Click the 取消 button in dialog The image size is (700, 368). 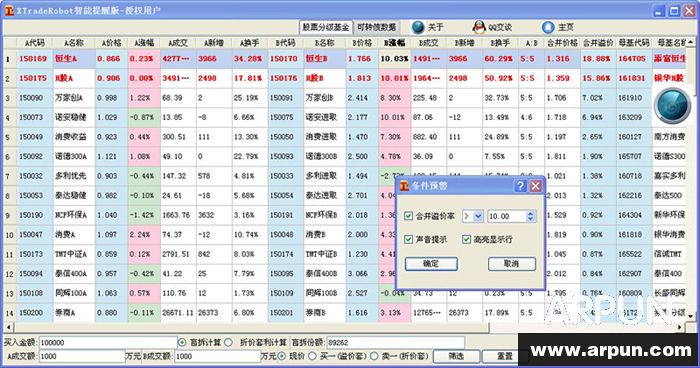pos(512,264)
